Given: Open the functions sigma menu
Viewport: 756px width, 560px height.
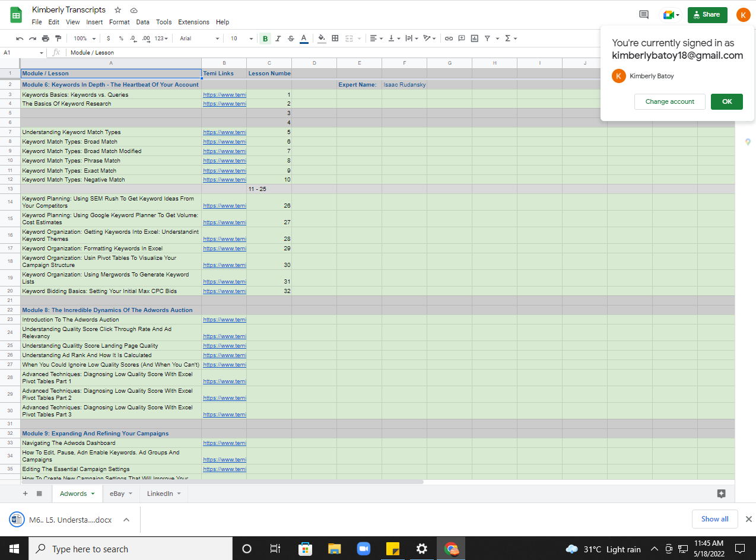Looking at the screenshot, I should (x=510, y=39).
